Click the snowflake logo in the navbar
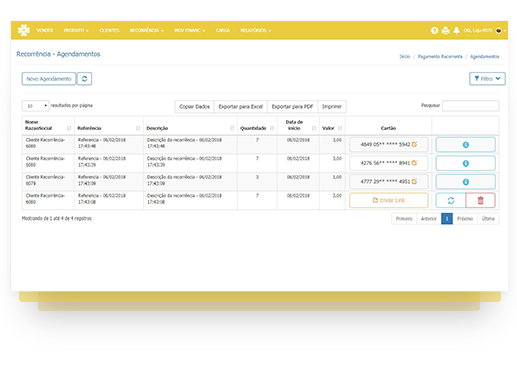Screen dimensions: 517x379 pyautogui.click(x=24, y=30)
